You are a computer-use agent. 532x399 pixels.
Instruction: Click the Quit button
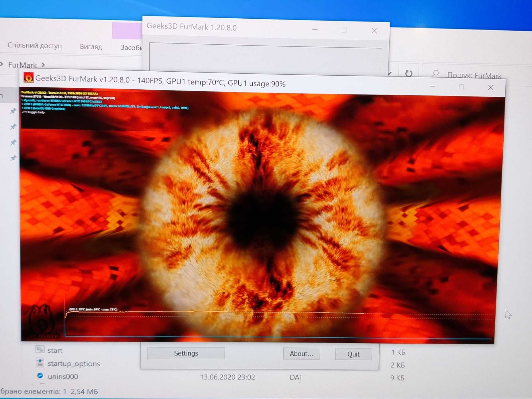354,354
